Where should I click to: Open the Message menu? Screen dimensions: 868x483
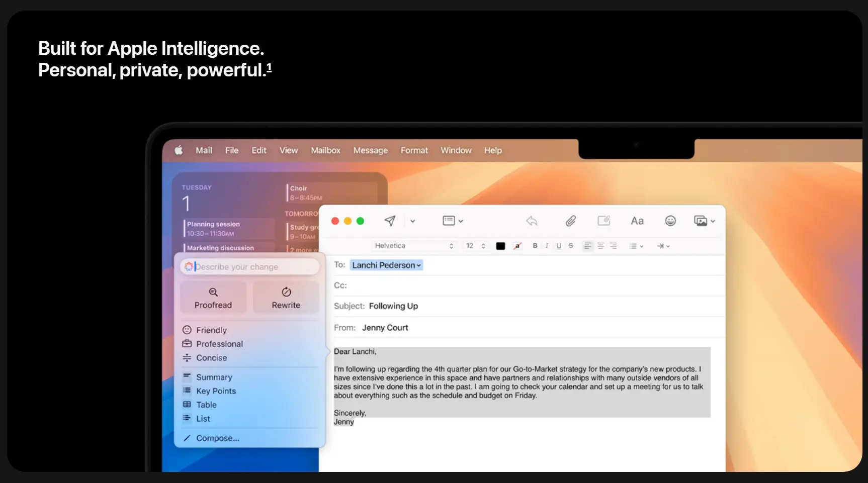point(370,150)
